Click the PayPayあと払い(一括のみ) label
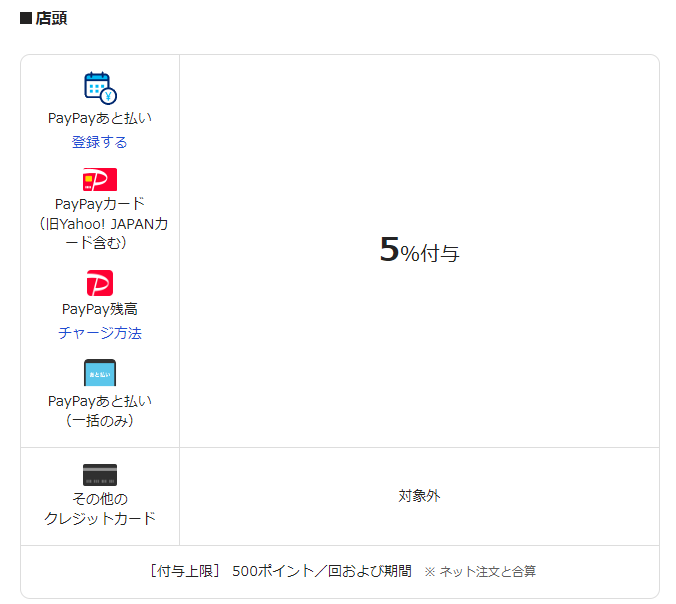The width and height of the screenshot is (676, 604). click(x=100, y=410)
